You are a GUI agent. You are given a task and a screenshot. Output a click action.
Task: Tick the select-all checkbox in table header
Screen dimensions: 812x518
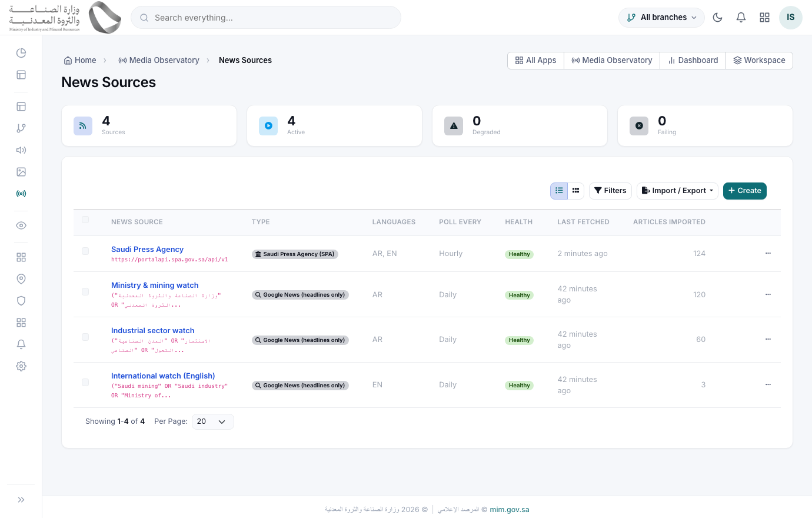[85, 220]
